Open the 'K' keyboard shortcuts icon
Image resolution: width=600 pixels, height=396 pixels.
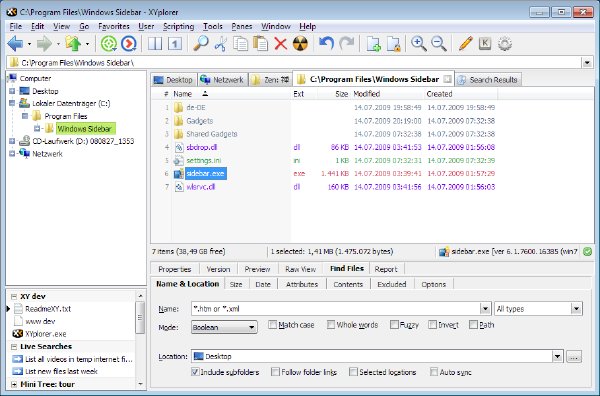[485, 43]
